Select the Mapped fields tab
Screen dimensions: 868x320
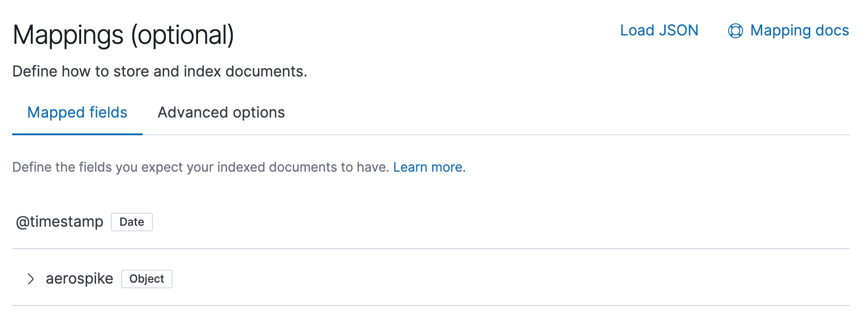(x=77, y=112)
